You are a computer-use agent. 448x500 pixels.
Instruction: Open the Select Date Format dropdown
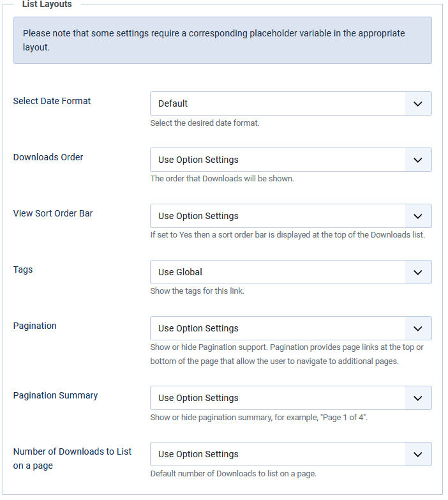point(290,103)
